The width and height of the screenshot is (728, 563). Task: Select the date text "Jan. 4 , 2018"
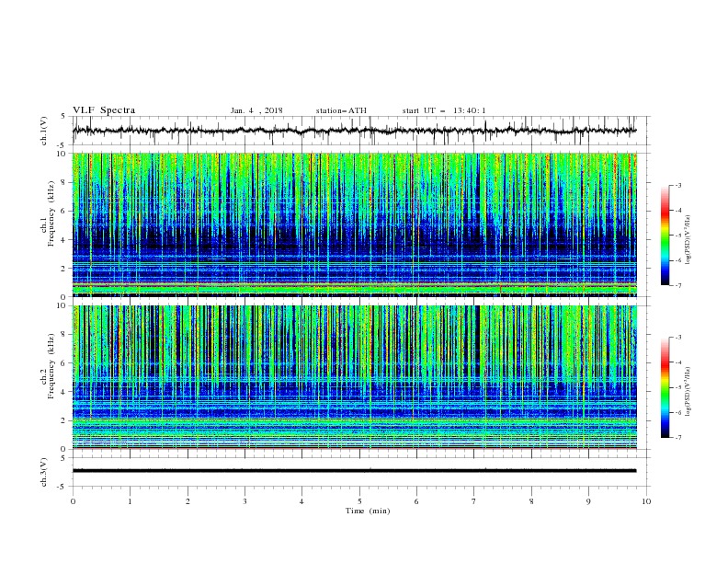tap(256, 110)
